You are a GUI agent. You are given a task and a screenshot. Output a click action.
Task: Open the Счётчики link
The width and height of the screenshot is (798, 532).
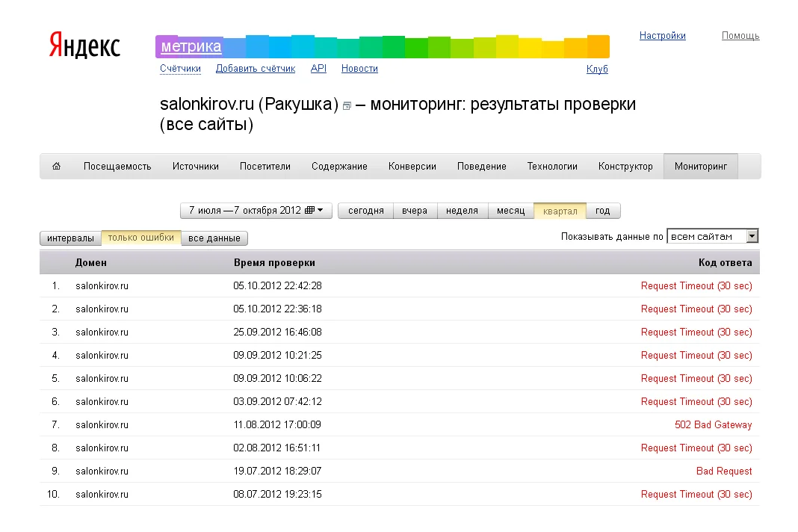click(x=180, y=69)
